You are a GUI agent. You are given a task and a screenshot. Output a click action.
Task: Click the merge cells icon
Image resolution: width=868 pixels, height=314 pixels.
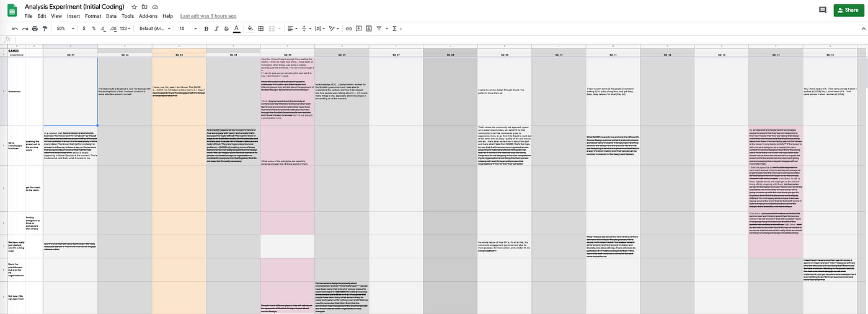272,28
